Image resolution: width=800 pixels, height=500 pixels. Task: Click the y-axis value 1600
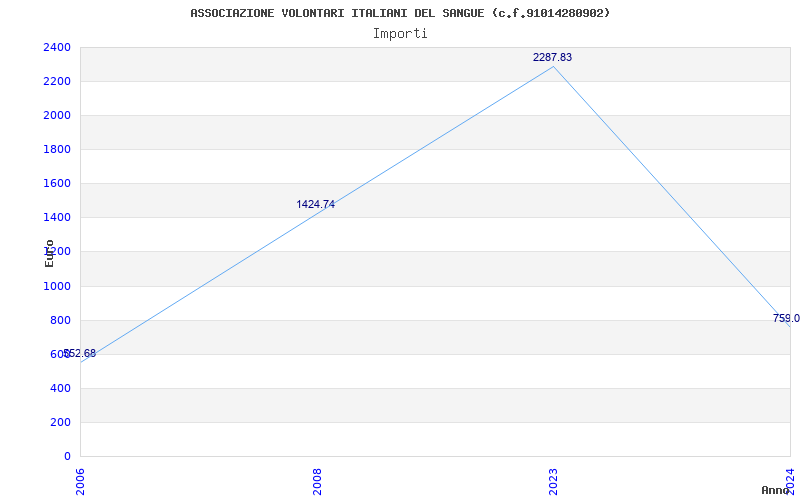coord(57,184)
